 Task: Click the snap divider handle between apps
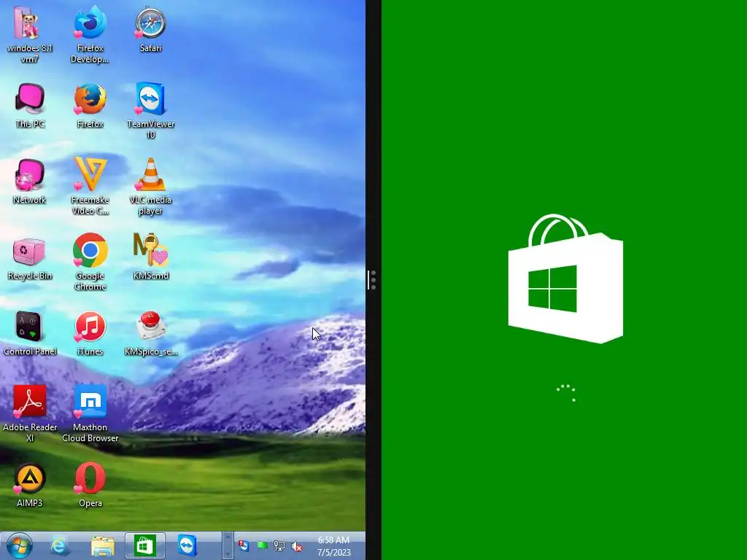(373, 280)
